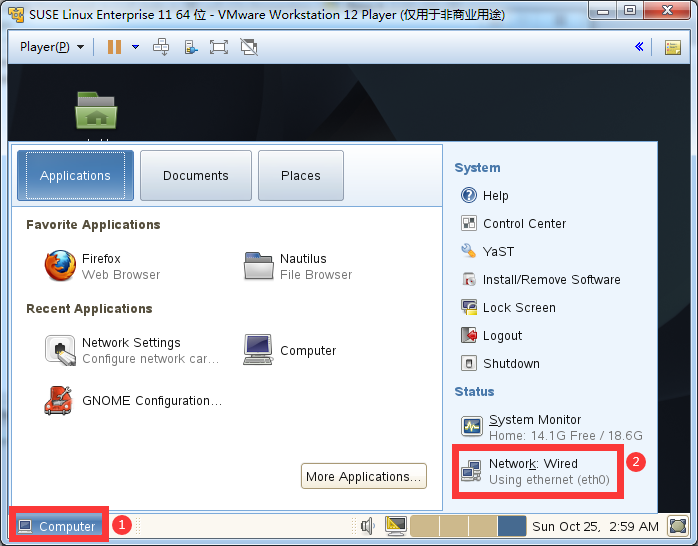The height and width of the screenshot is (546, 698).
Task: Open Install/Remove Software
Action: pyautogui.click(x=540, y=279)
